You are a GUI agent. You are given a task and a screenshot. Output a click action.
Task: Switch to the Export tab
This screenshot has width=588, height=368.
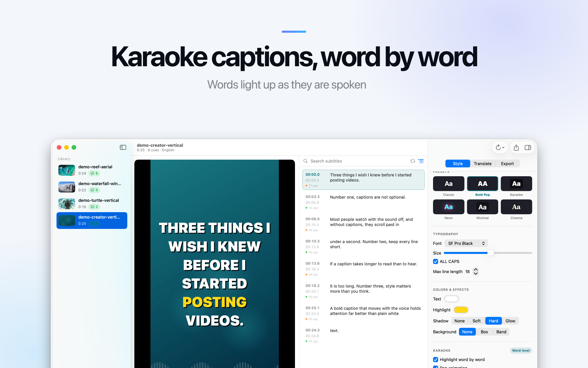click(507, 164)
